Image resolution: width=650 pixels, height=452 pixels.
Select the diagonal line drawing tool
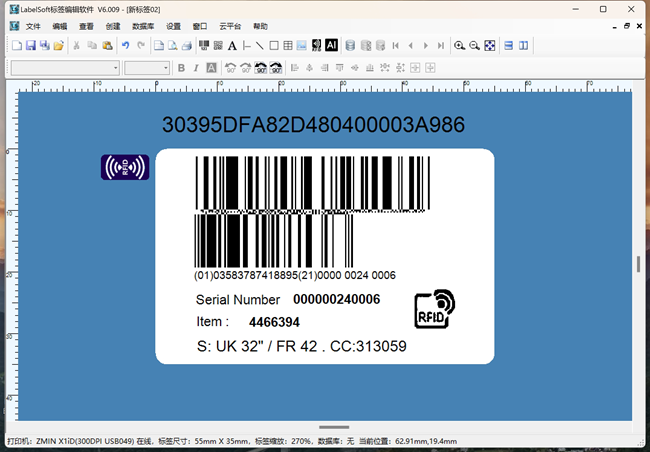260,46
